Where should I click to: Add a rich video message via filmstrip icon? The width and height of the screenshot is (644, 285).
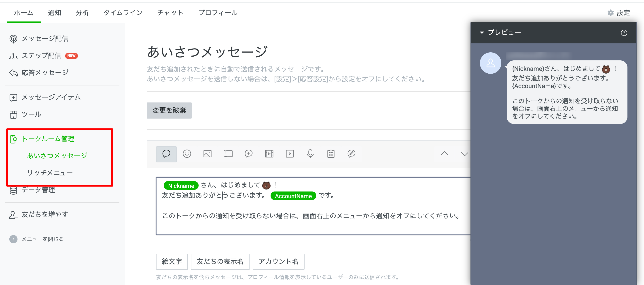point(269,154)
